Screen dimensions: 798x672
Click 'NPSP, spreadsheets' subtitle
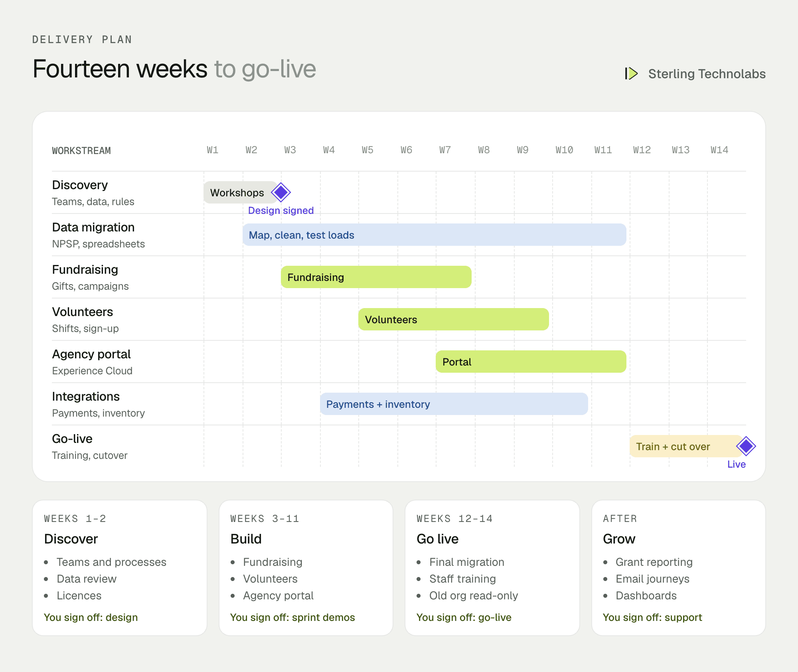pos(98,244)
